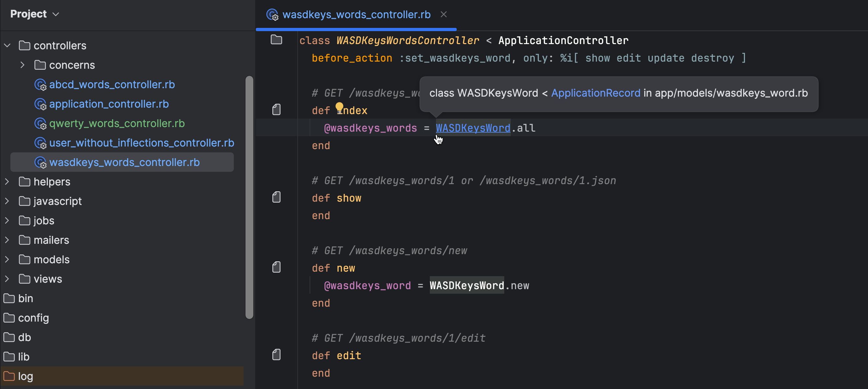Expand the views folder chevron

[7, 279]
